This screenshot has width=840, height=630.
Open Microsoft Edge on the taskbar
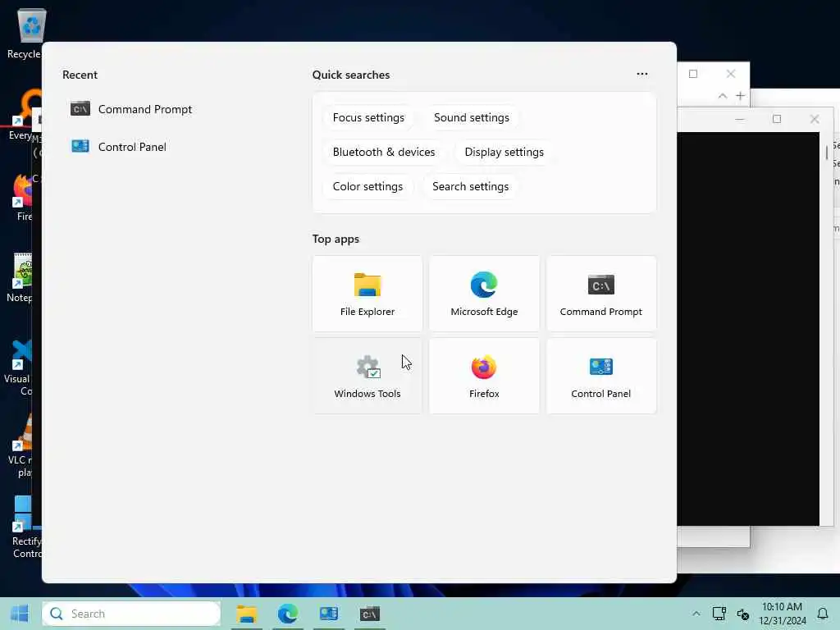pyautogui.click(x=288, y=614)
